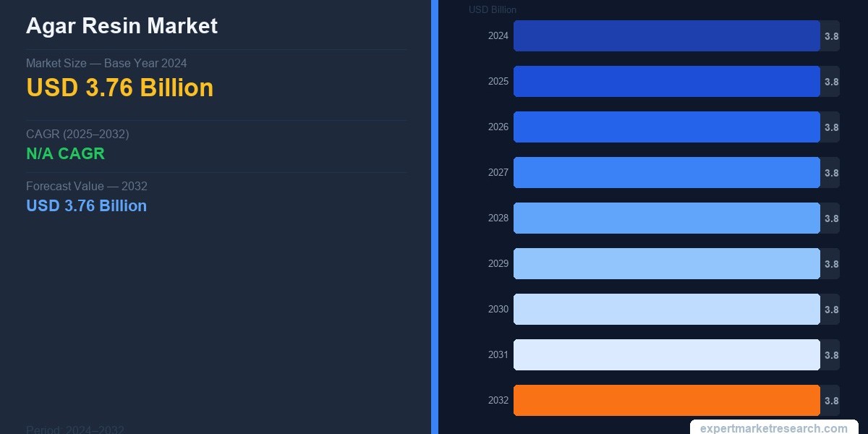Click the 2028 year axis label

498,218
